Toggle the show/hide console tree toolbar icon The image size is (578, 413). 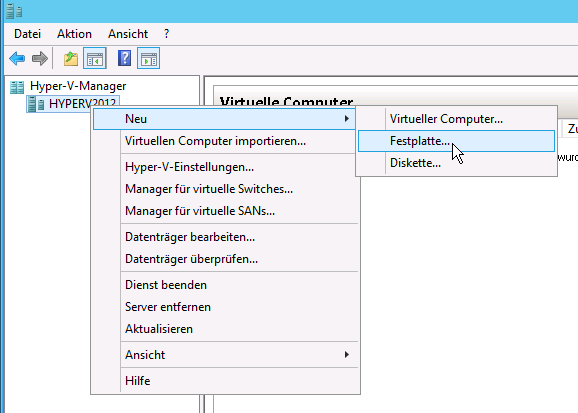(x=95, y=58)
